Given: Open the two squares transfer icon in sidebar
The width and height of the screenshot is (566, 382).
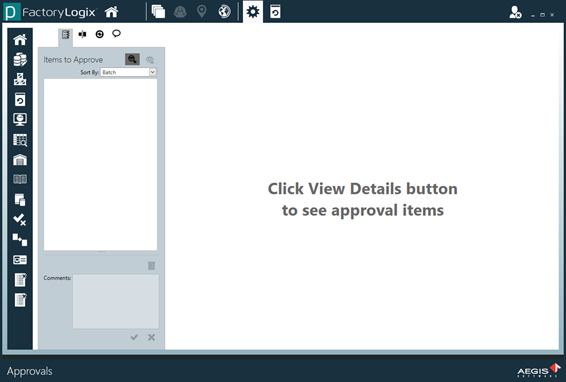Looking at the screenshot, I should click(20, 239).
